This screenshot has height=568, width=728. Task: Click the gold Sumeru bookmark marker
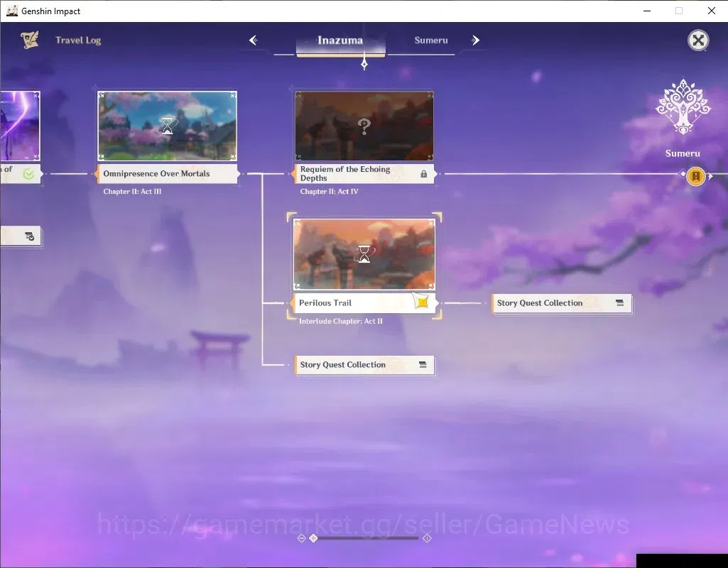click(695, 176)
